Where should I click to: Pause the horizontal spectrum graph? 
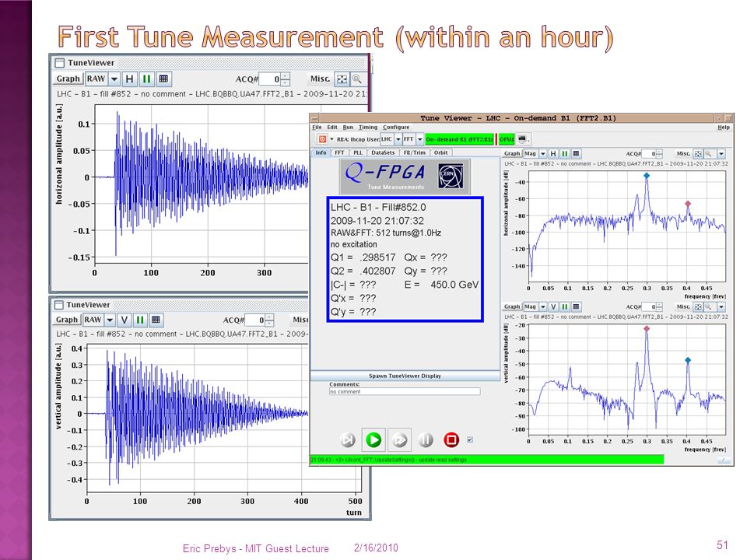[565, 154]
